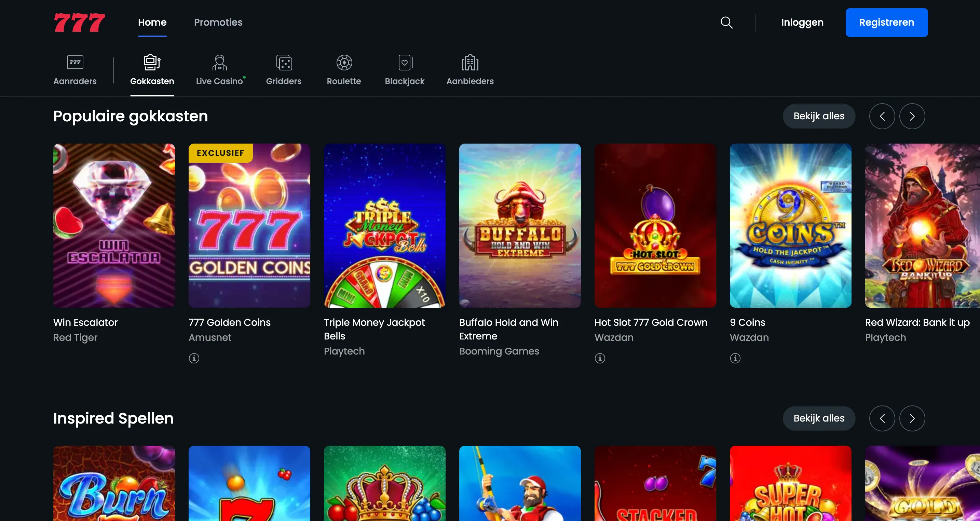Show info for 9 Coins

(735, 358)
